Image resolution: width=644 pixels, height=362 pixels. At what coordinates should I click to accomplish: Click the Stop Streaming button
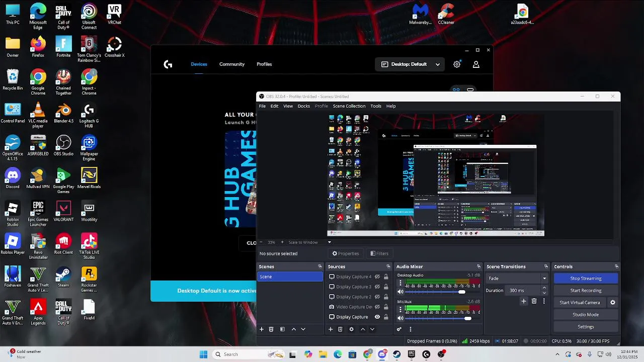click(586, 279)
